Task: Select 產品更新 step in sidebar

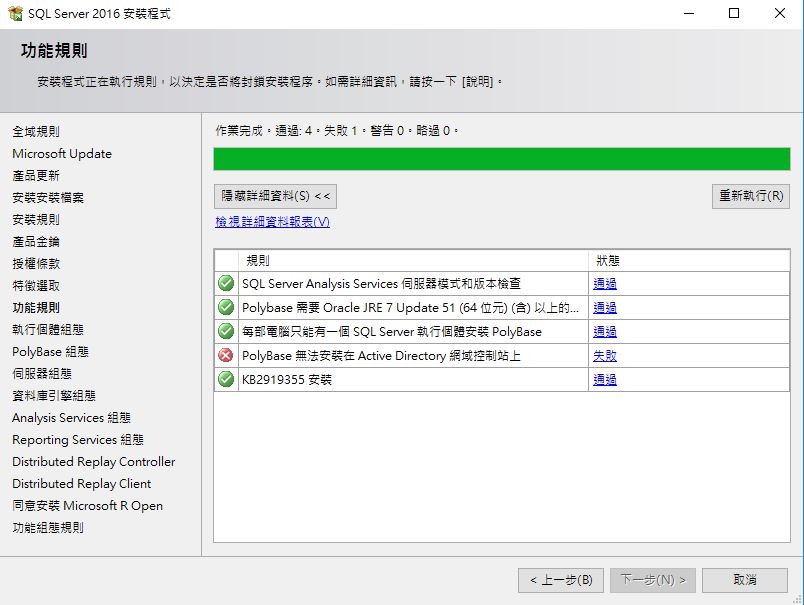Action: (36, 176)
